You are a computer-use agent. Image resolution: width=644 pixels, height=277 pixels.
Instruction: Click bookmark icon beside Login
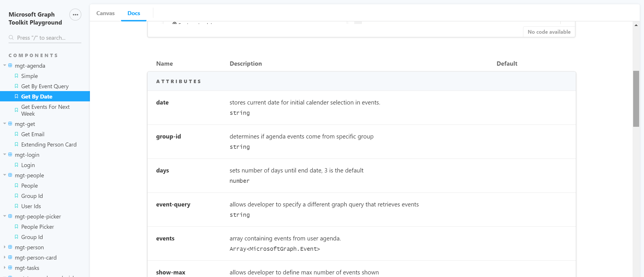coord(16,165)
